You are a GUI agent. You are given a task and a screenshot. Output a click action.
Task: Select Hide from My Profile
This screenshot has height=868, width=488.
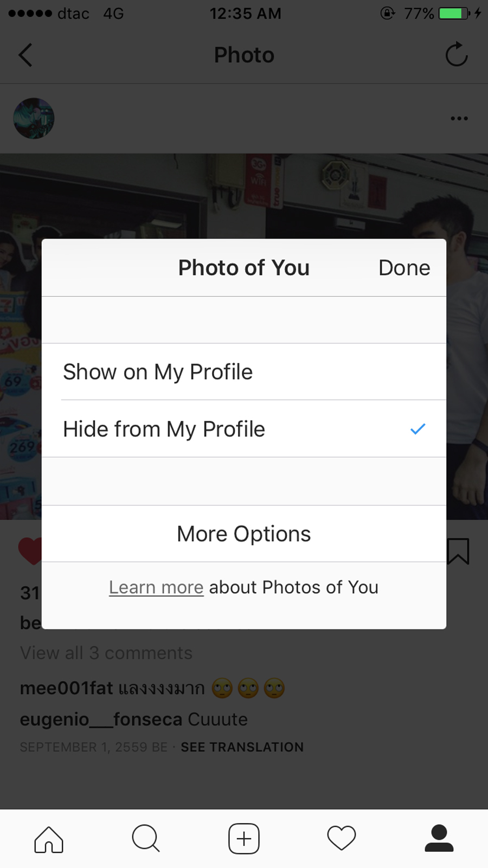164,429
